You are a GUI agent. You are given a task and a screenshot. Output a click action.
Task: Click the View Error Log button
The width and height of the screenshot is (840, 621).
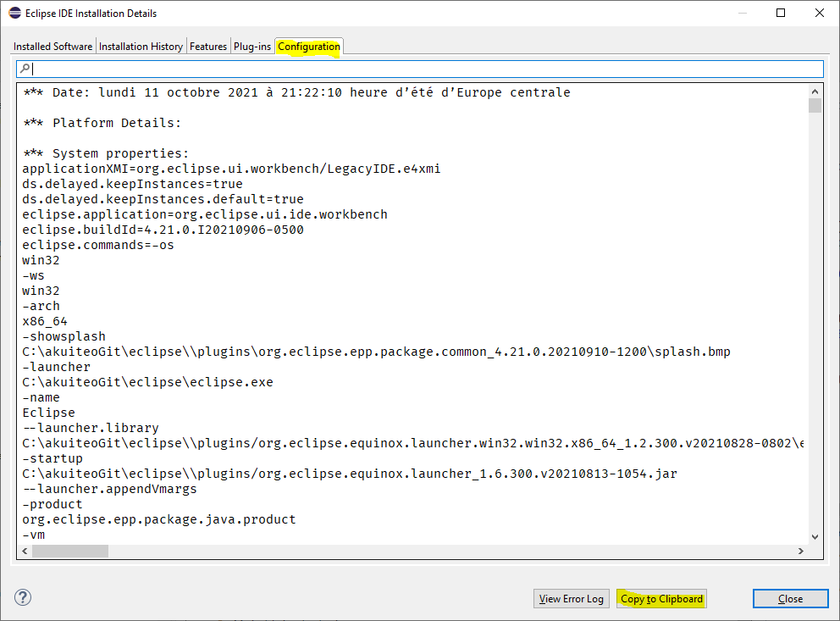coord(571,598)
